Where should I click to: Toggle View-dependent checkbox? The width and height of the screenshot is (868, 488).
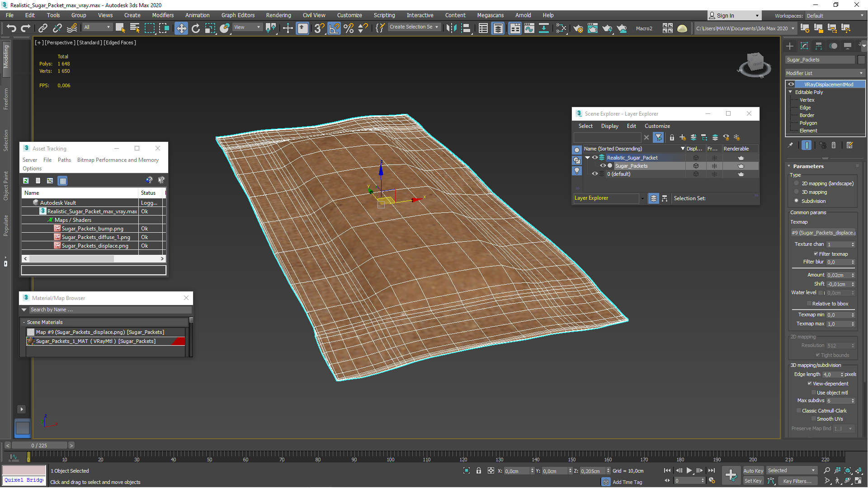[x=810, y=384]
